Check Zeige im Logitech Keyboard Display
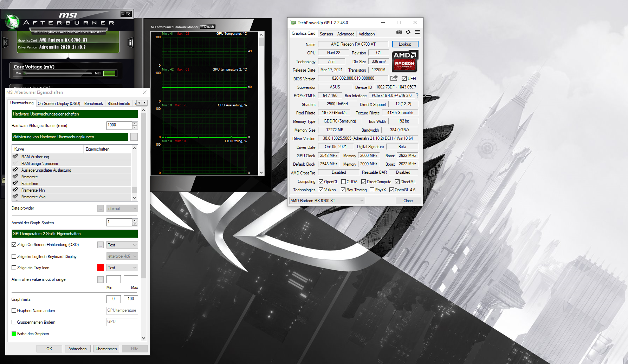This screenshot has width=628, height=364. click(x=14, y=257)
